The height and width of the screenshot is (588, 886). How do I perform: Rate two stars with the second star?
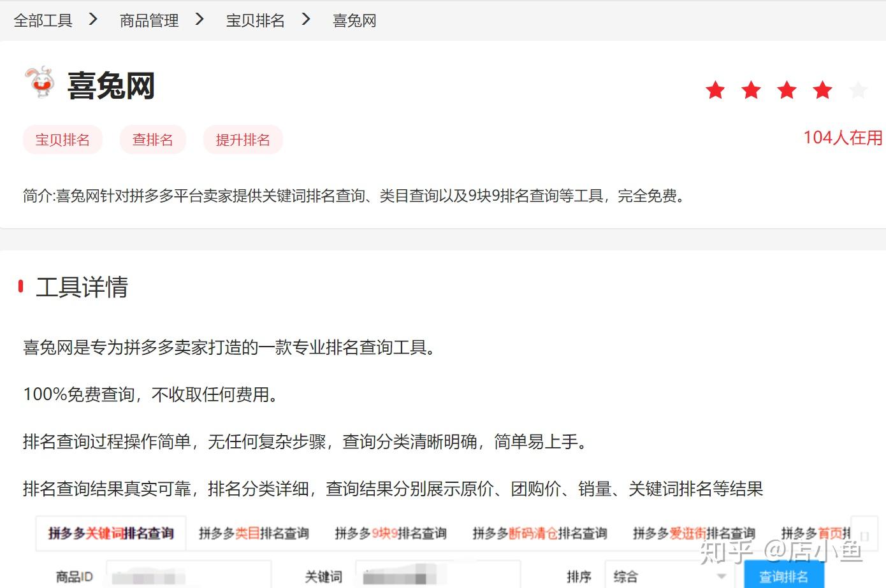click(x=752, y=90)
